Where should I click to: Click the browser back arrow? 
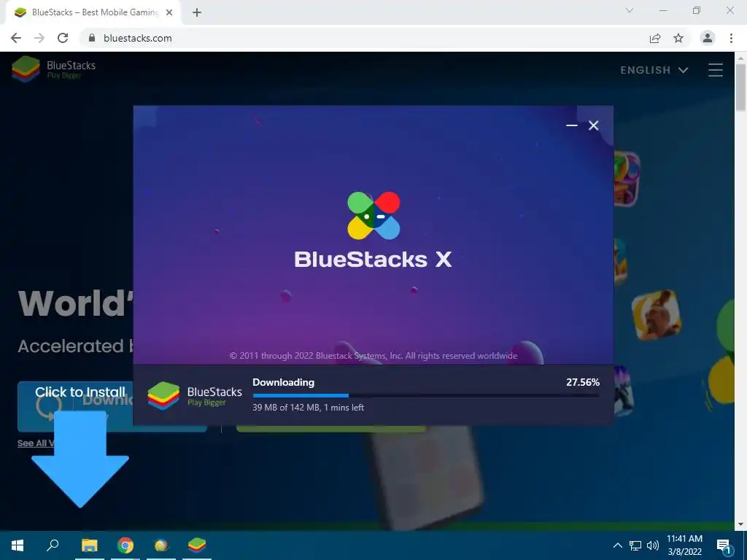tap(16, 38)
